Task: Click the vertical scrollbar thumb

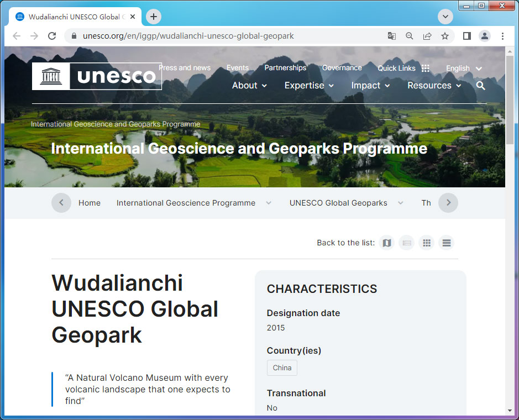Action: pos(510,100)
